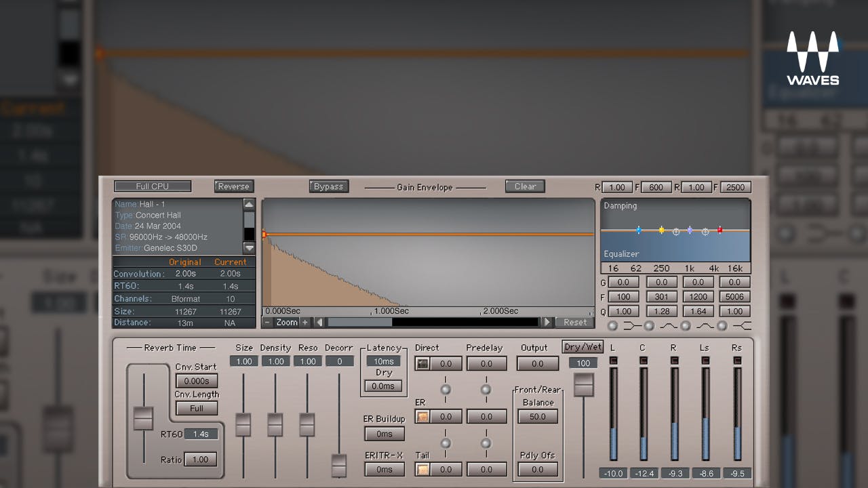The image size is (868, 488).
Task: Click the yellow damping marker in the Damping graph
Action: coord(661,230)
